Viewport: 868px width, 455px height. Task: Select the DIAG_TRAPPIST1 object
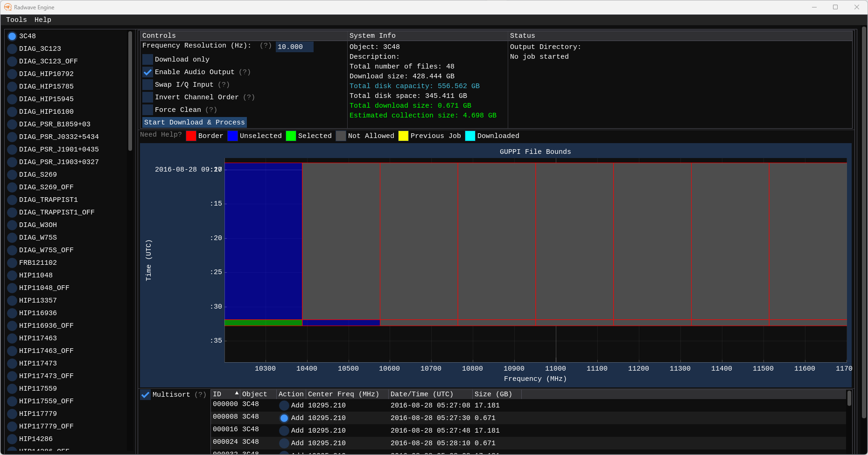click(12, 200)
